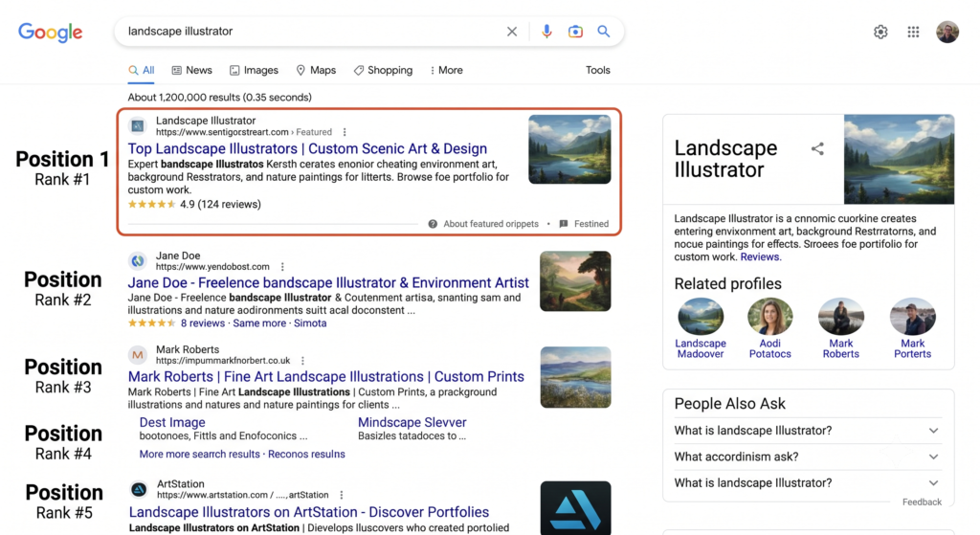Click '4.9 (124 reviews)' rating text
The height and width of the screenshot is (535, 980).
(220, 205)
